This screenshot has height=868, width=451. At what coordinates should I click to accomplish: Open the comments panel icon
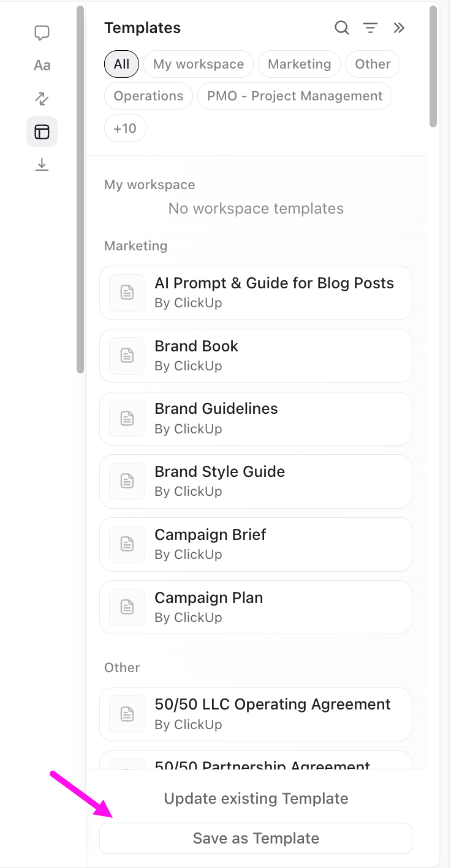pos(42,33)
